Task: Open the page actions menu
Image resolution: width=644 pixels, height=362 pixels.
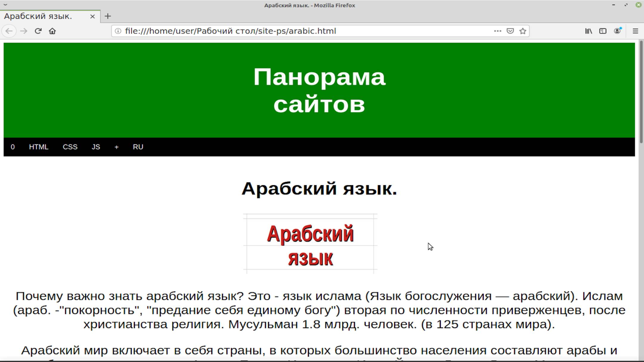Action: (497, 31)
